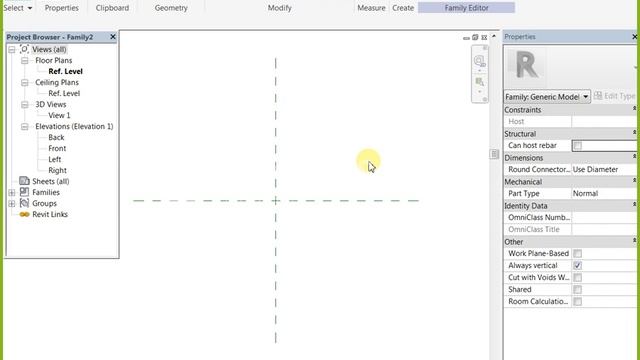640x360 pixels.
Task: Click the Clipboard ribbon panel label
Action: [x=112, y=8]
